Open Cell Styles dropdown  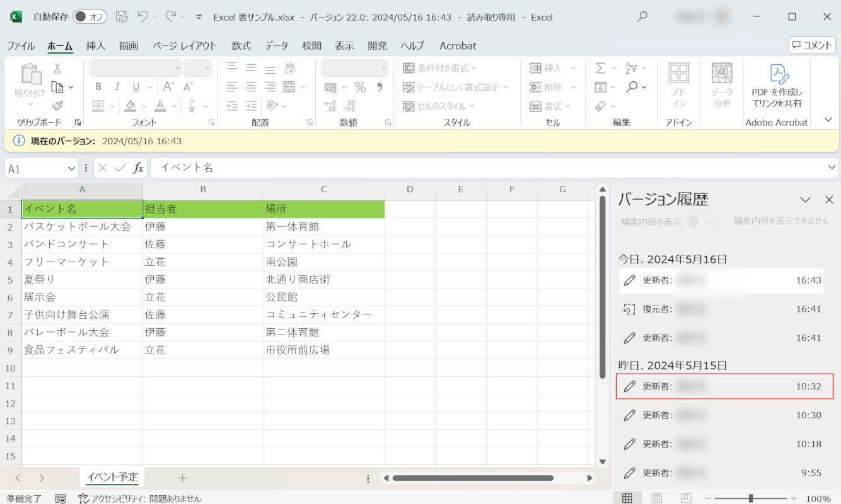[439, 106]
